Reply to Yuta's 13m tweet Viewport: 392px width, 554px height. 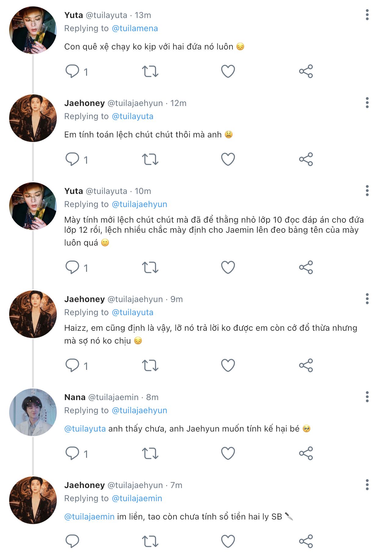pos(72,71)
